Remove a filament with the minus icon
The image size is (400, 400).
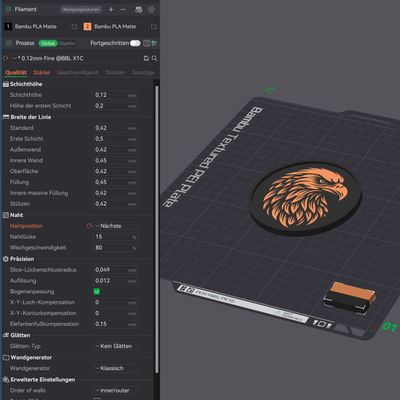(123, 10)
